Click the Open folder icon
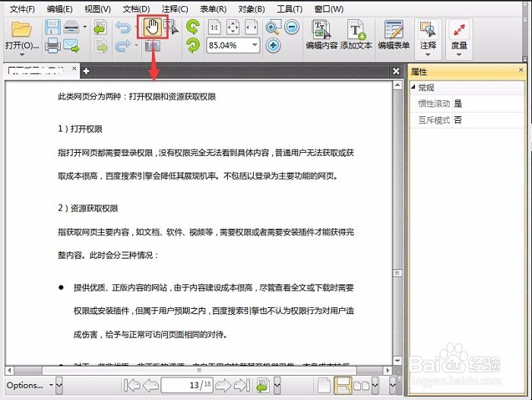 coord(21,30)
